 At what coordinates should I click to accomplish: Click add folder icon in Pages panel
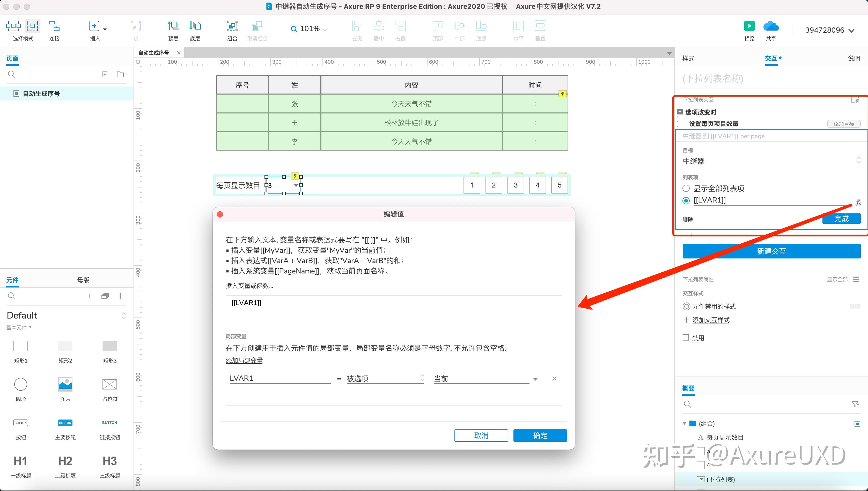(120, 75)
